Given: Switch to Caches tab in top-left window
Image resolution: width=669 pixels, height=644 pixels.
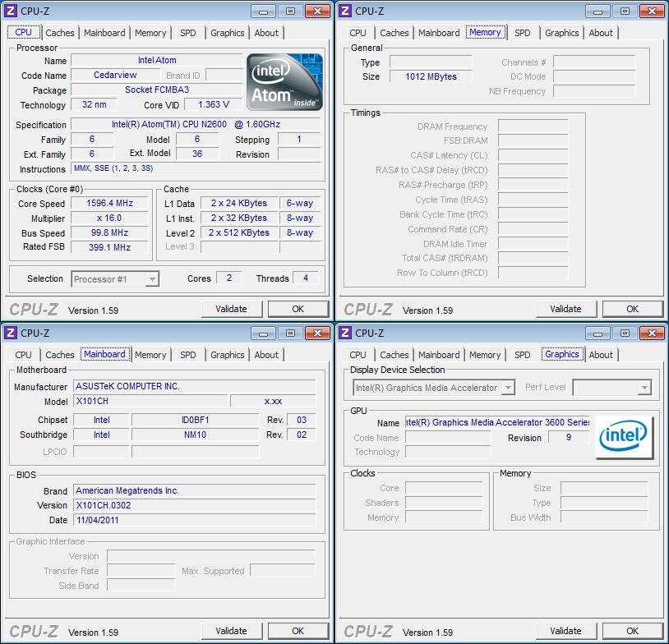Looking at the screenshot, I should click(60, 33).
